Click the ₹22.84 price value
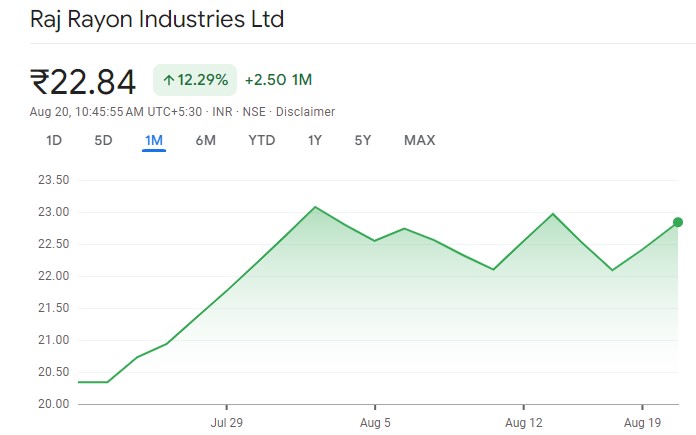This screenshot has height=435, width=696. click(x=83, y=82)
